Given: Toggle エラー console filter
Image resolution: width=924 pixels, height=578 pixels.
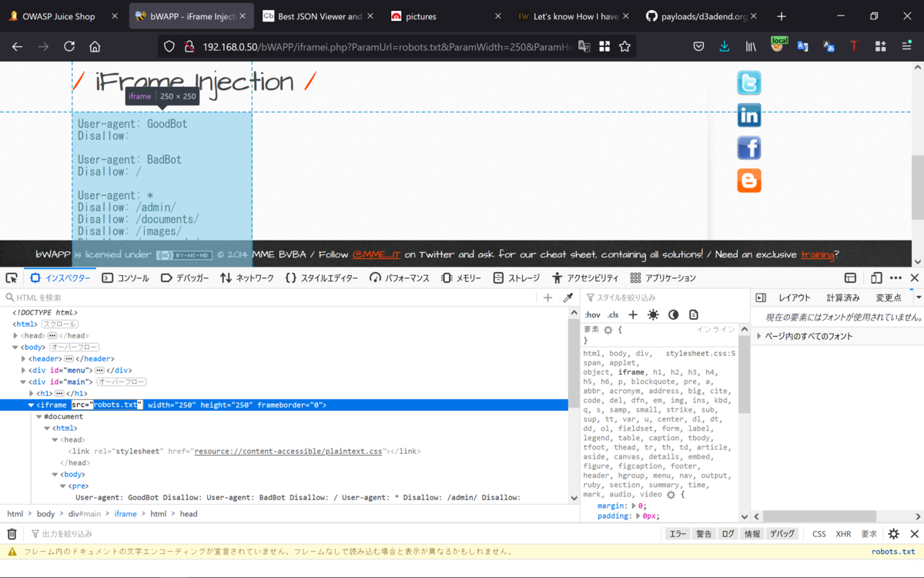Looking at the screenshot, I should click(x=678, y=533).
